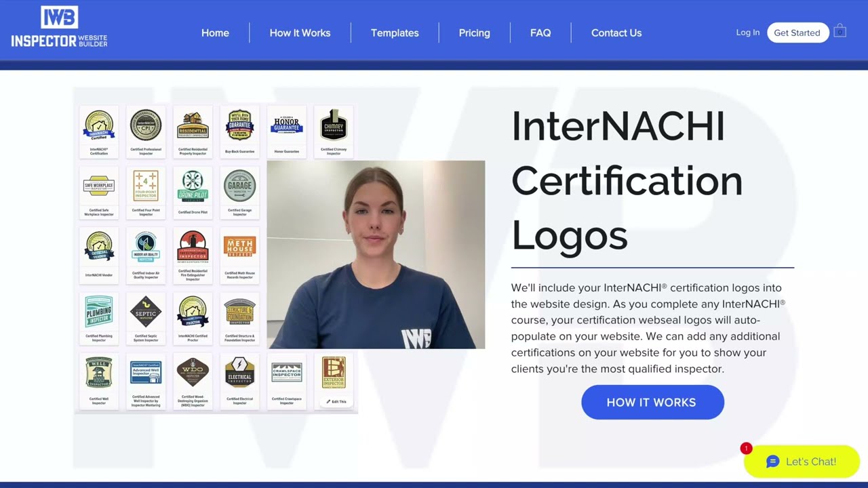Select the InterNACHI Certification badge
868x488 pixels.
click(99, 131)
